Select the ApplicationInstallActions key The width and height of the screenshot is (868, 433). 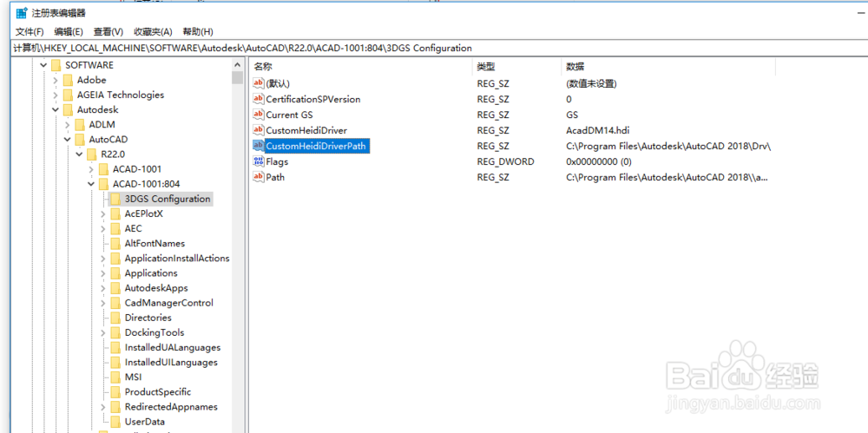tap(177, 258)
